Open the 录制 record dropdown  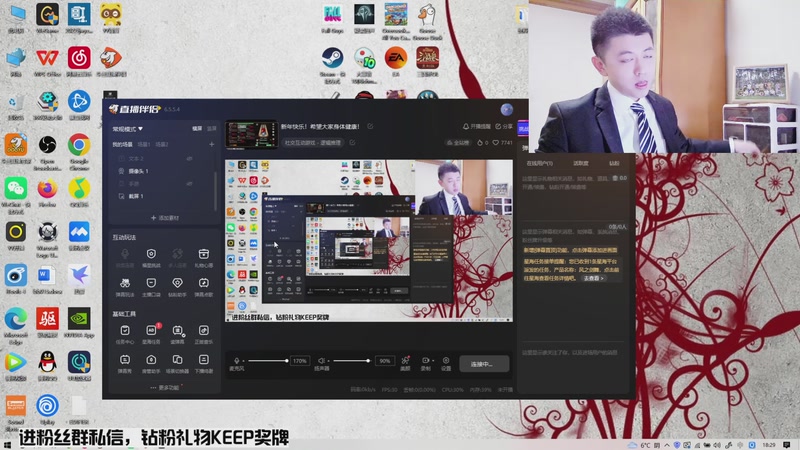click(x=426, y=363)
